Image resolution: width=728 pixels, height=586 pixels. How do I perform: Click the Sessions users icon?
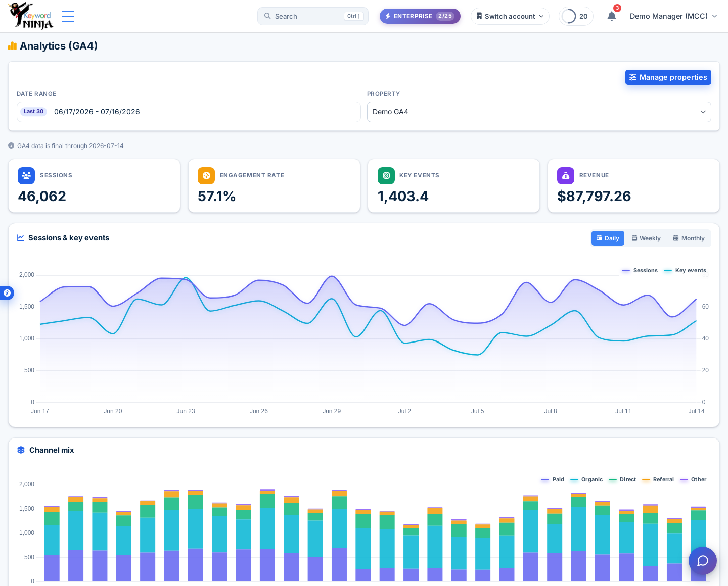tap(26, 176)
